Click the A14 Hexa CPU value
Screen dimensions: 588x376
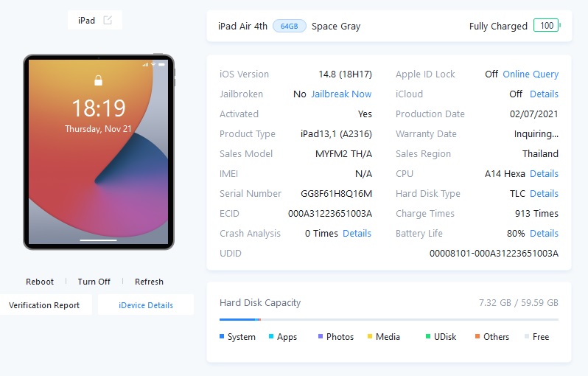(x=505, y=174)
